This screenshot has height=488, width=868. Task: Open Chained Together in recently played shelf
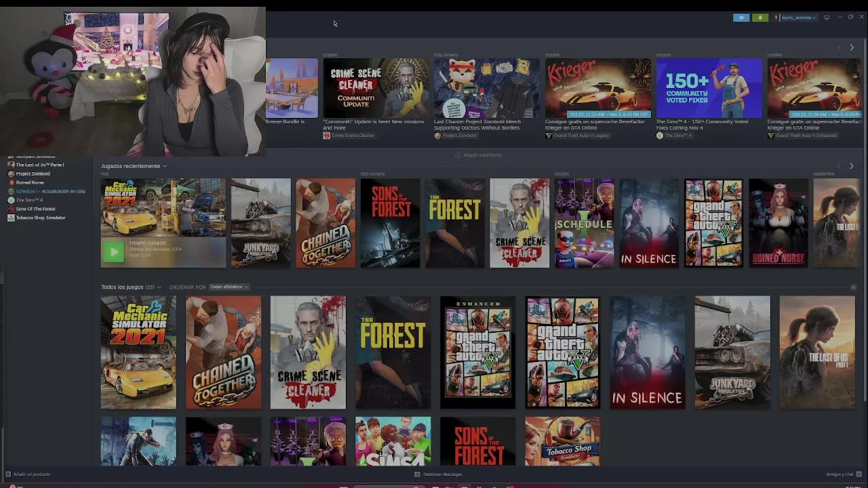click(325, 223)
